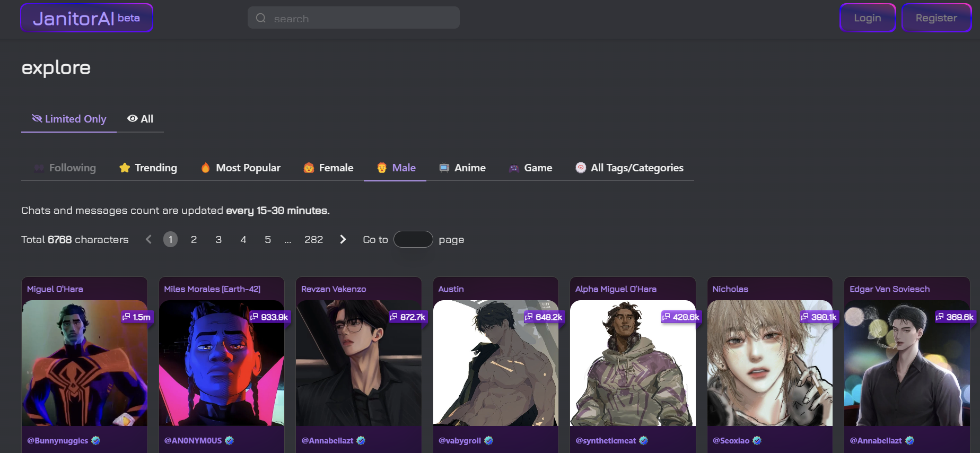Click verified badge next to @syntheticmeat
The width and height of the screenshot is (980, 453).
[644, 440]
